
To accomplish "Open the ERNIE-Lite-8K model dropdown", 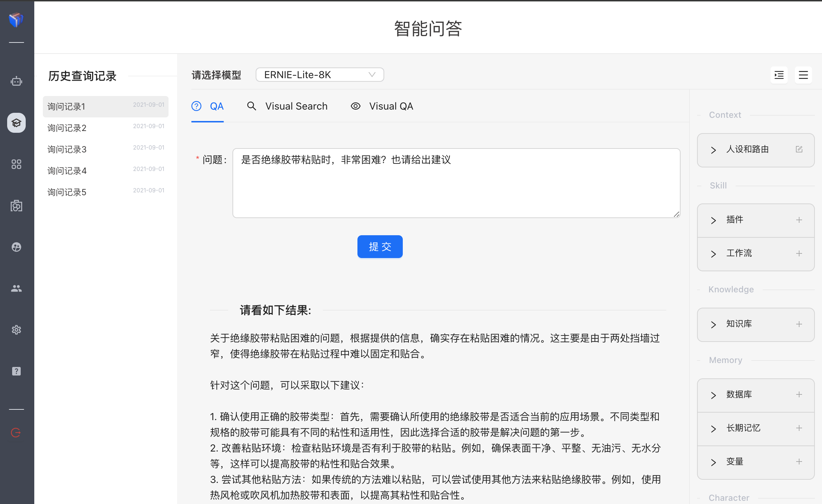I will pyautogui.click(x=320, y=75).
